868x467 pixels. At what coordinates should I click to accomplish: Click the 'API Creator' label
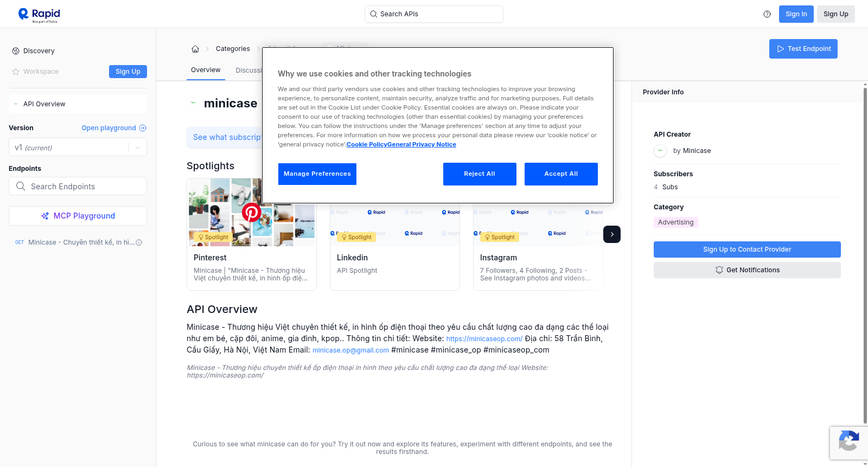click(672, 135)
